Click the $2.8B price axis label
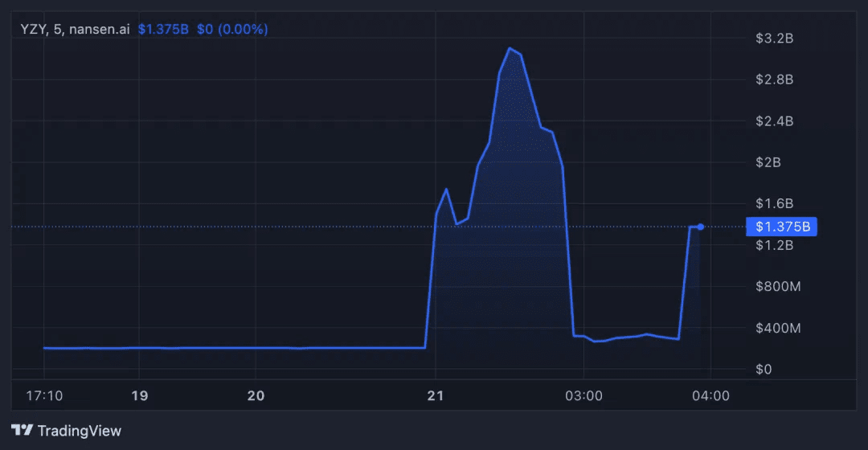The height and width of the screenshot is (450, 868). click(775, 80)
